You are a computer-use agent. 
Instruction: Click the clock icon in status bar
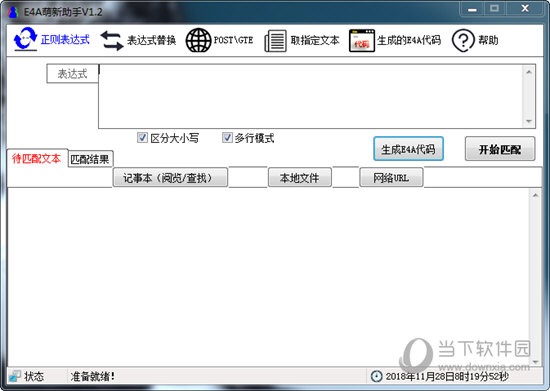[x=376, y=376]
